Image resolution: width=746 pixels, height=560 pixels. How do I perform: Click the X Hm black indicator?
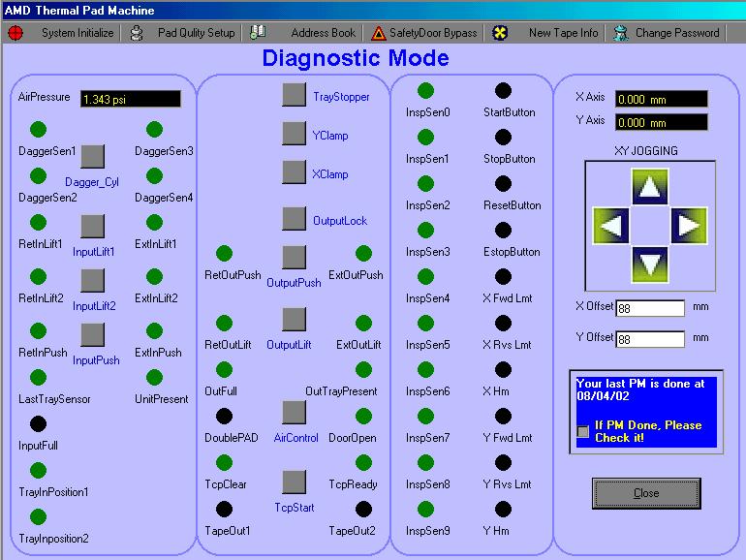pyautogui.click(x=503, y=369)
